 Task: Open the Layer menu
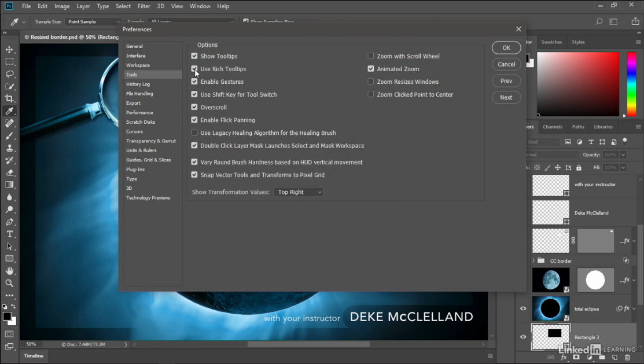[x=83, y=6]
